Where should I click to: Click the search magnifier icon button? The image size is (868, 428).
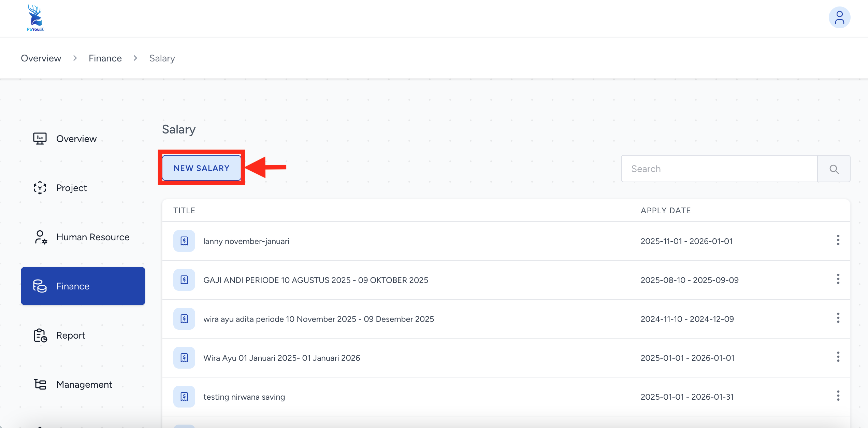click(834, 169)
